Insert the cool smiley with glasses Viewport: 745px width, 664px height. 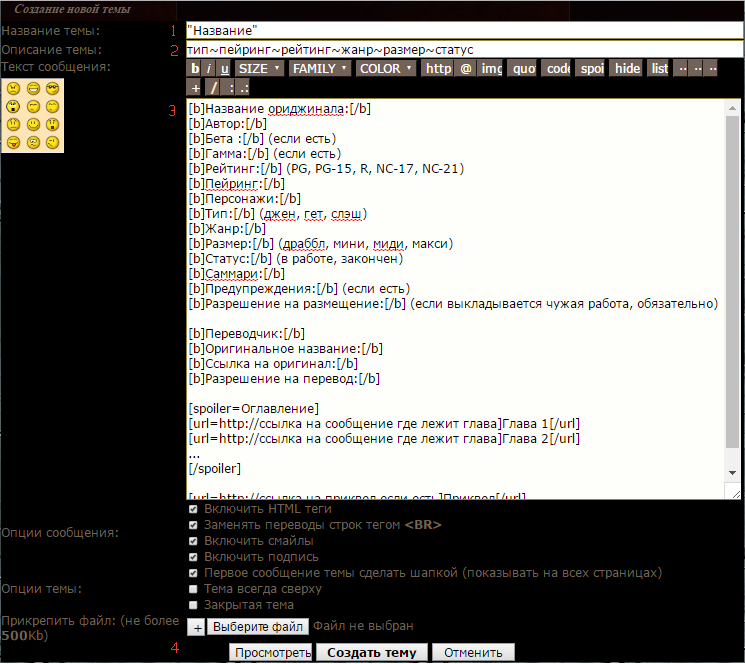tap(52, 88)
